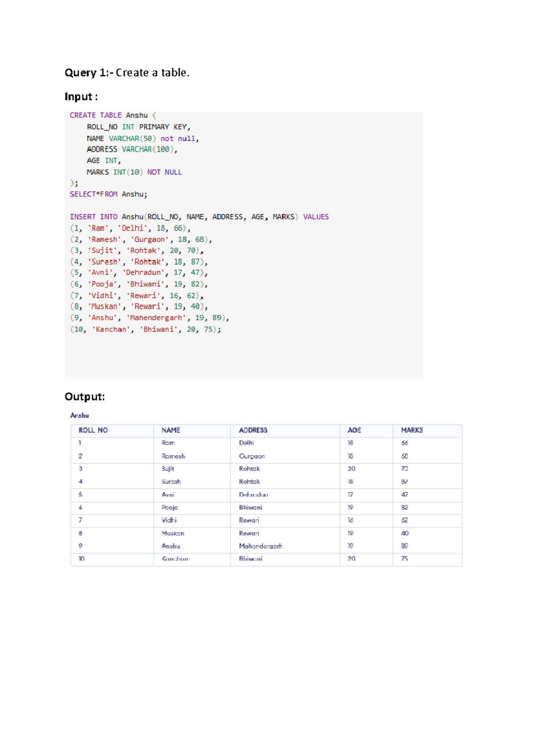Click the marks cell "40" in Muskan's row
This screenshot has width=535, height=756.
[405, 534]
